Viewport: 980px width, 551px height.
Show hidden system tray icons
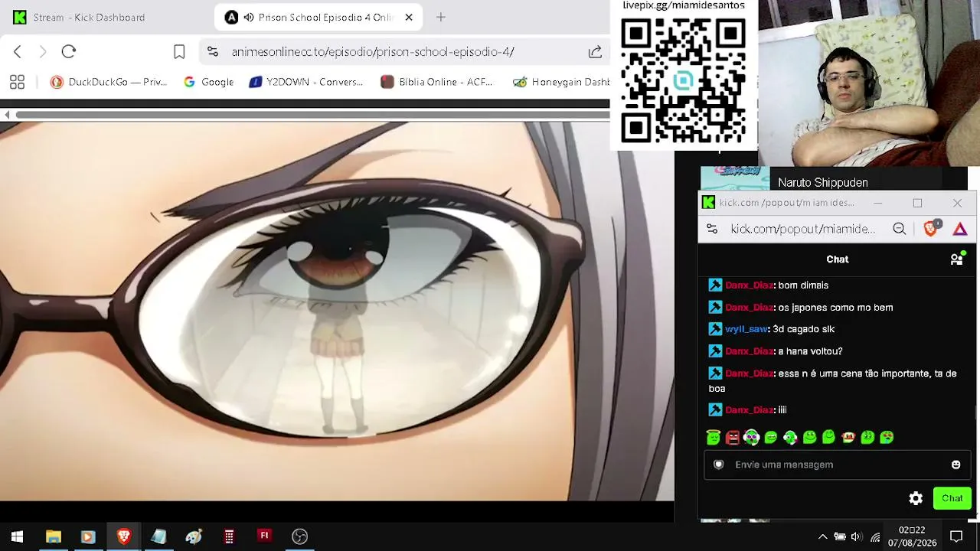click(823, 536)
